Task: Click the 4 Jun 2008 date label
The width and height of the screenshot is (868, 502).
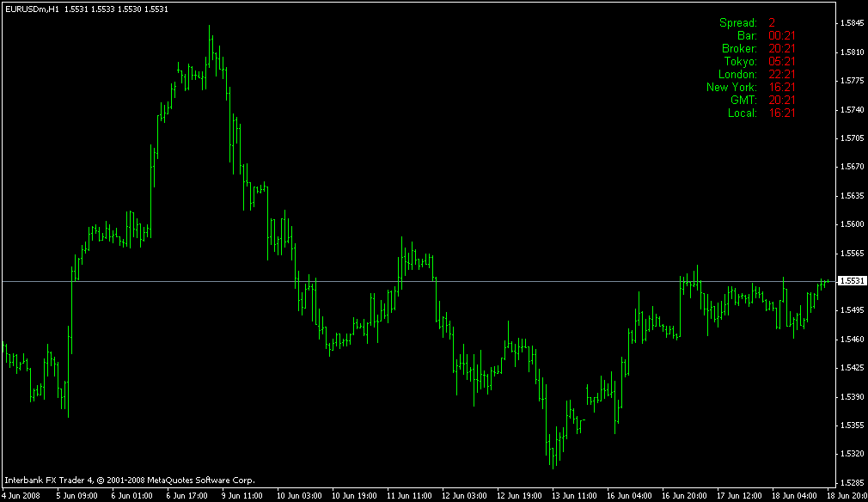Action: pyautogui.click(x=21, y=495)
